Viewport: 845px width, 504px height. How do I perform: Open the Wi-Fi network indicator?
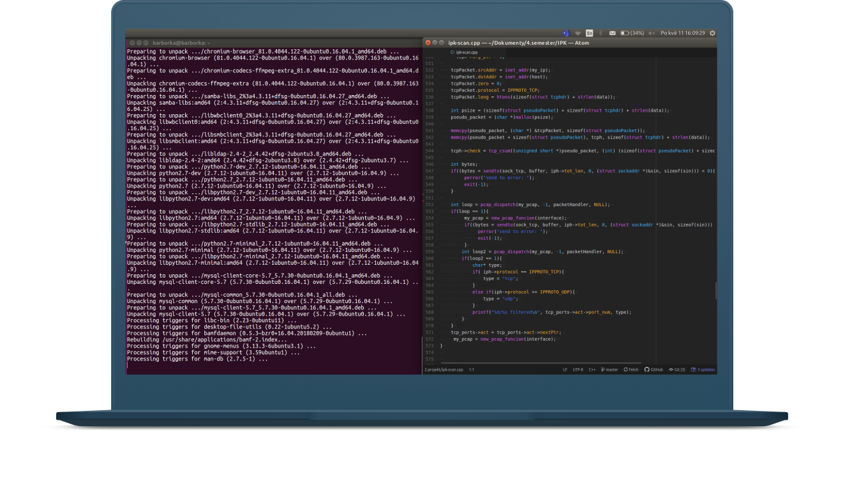tap(578, 33)
